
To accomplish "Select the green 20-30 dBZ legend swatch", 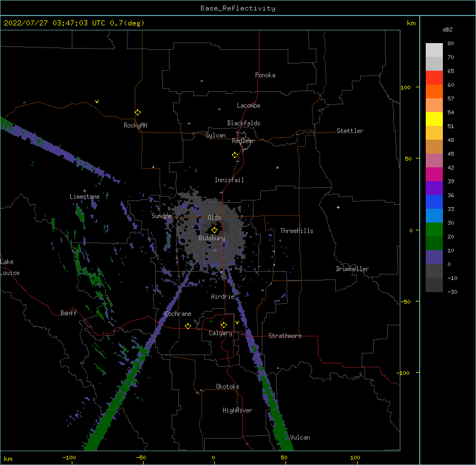I will (434, 230).
